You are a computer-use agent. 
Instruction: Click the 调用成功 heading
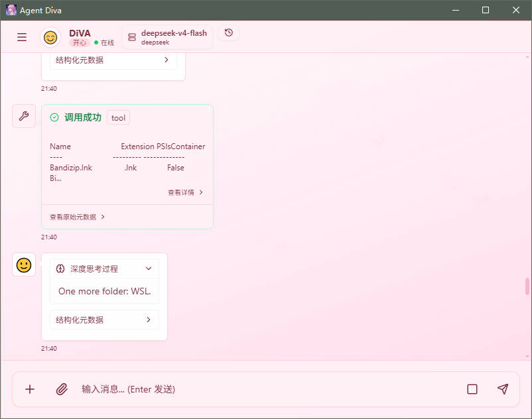(83, 117)
